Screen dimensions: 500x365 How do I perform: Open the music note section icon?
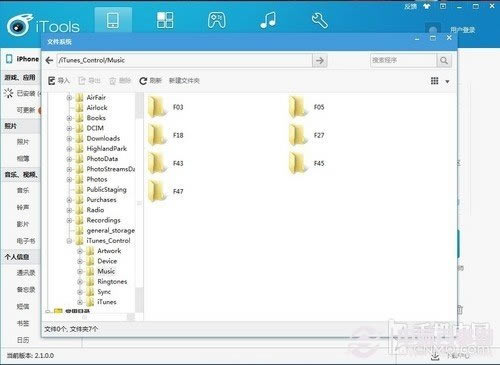click(268, 20)
